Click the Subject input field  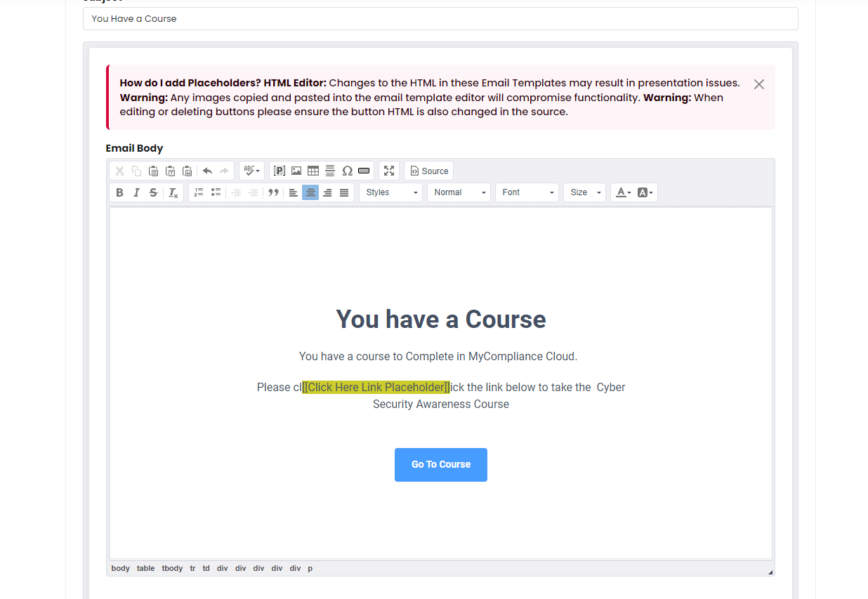440,19
